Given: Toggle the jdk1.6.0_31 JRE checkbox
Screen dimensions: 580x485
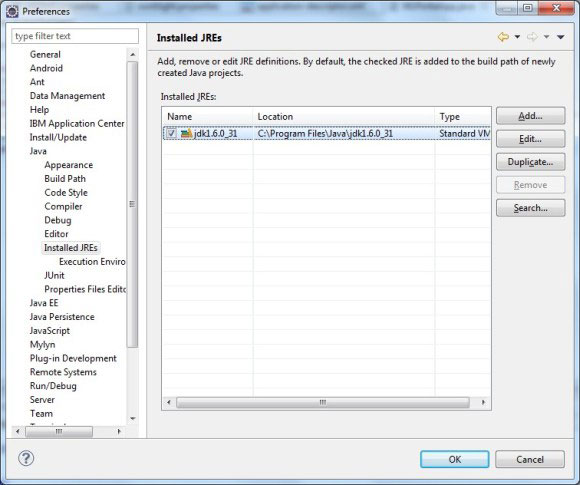Looking at the screenshot, I should (171, 134).
